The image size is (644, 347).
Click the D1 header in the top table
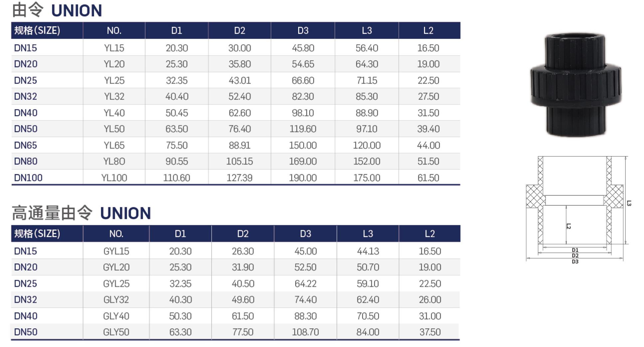tap(177, 31)
